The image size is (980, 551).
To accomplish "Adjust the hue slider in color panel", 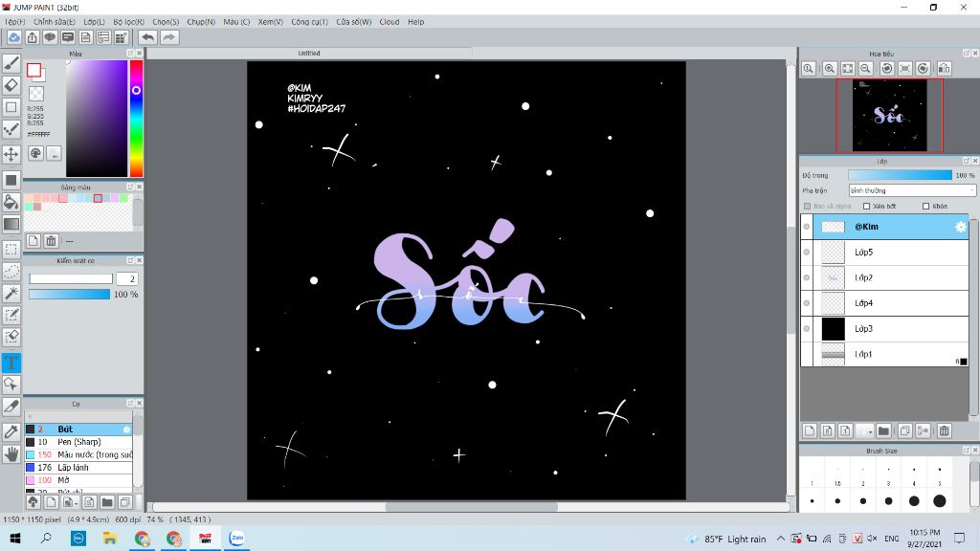I will [136, 119].
